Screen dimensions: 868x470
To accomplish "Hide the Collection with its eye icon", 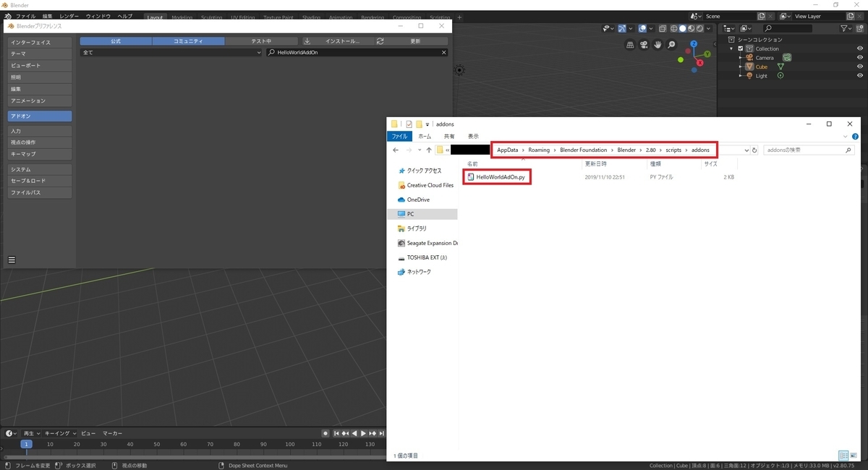I will pyautogui.click(x=860, y=48).
